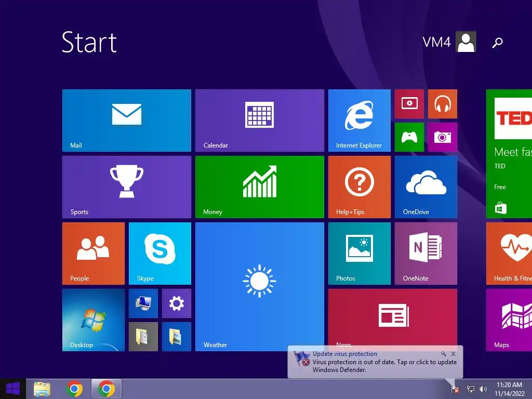Viewport: 532px width, 399px height.
Task: Open the OneNote tile
Action: point(426,254)
